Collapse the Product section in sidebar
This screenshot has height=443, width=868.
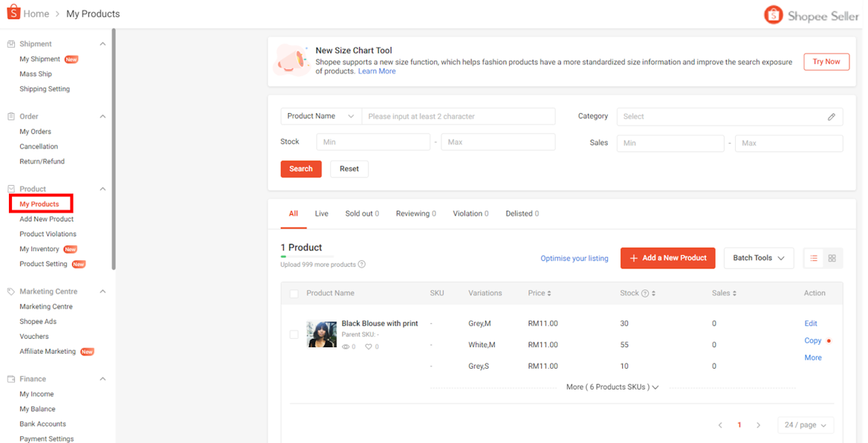pyautogui.click(x=102, y=188)
